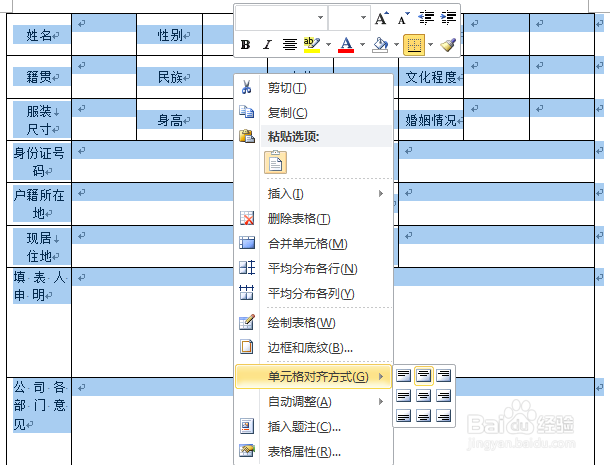Align cell top left option
This screenshot has height=465, width=610.
coord(403,376)
